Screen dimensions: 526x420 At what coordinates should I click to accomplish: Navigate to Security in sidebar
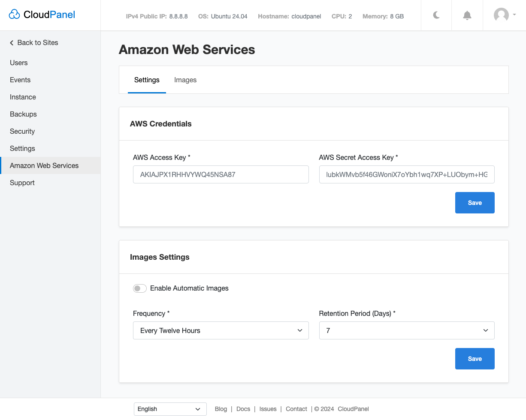coord(22,131)
